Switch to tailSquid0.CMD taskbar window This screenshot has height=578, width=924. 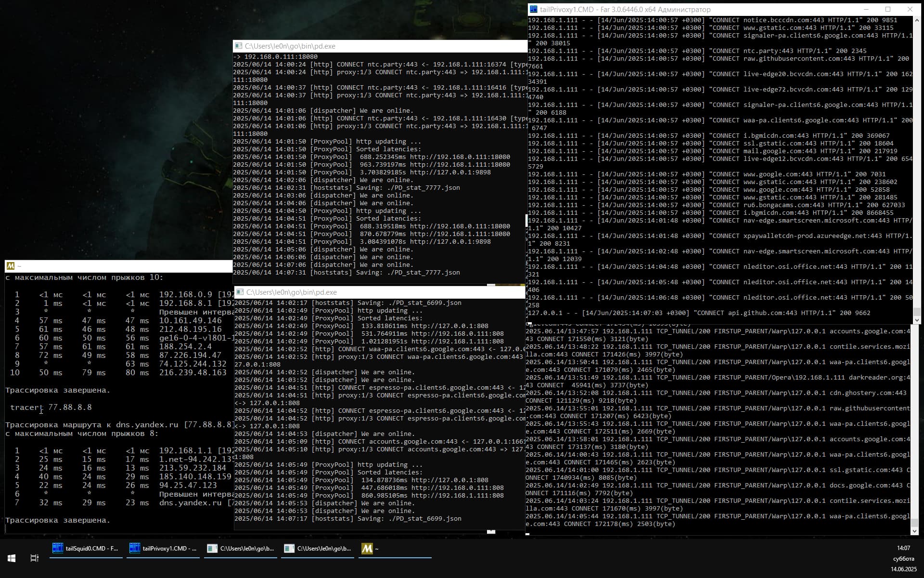pos(86,549)
